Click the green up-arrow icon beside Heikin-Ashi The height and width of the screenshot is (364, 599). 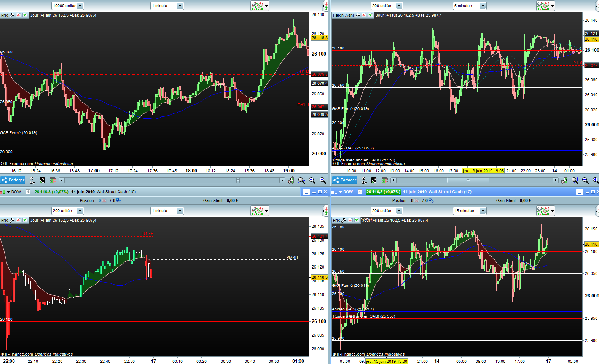click(370, 15)
